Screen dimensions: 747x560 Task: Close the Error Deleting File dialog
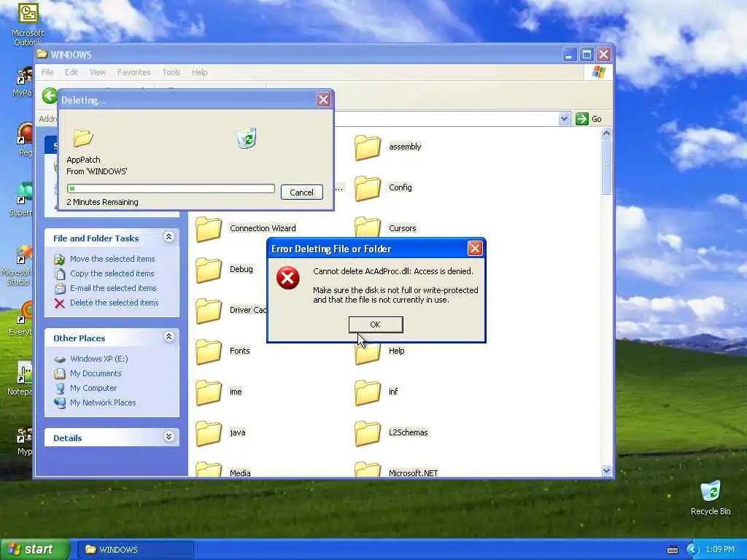[475, 249]
